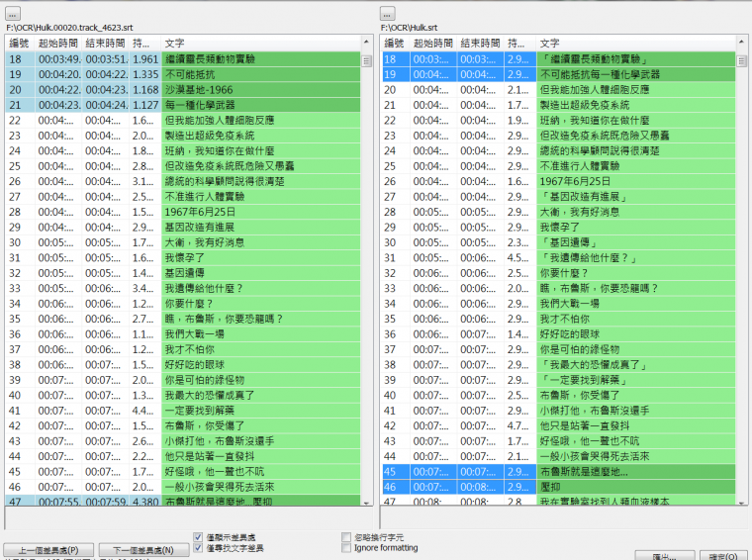Click up arrow of track_4623.srt list scrollbar

[x=367, y=43]
